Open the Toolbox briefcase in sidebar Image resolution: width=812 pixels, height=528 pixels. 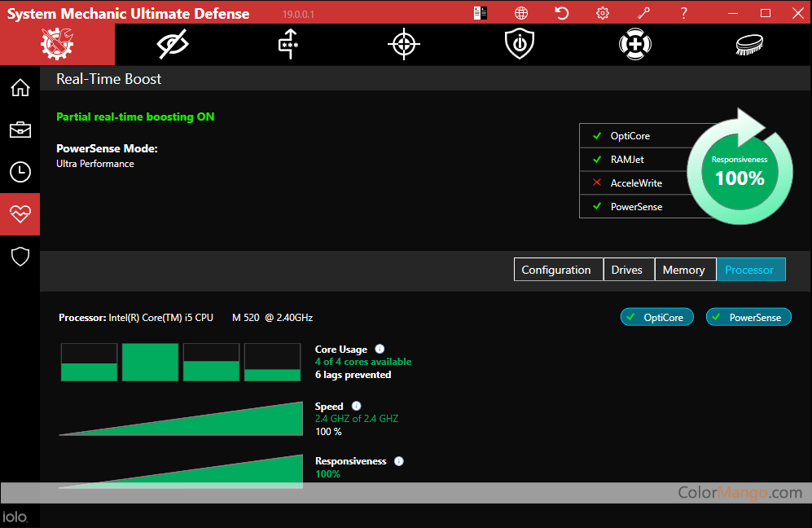(x=20, y=130)
